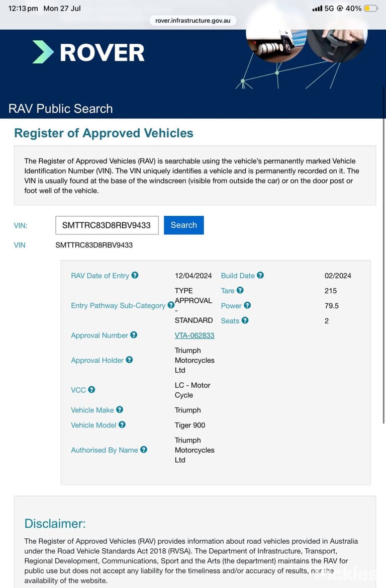
Task: Open help icon beside Approval Number
Action: pos(134,335)
